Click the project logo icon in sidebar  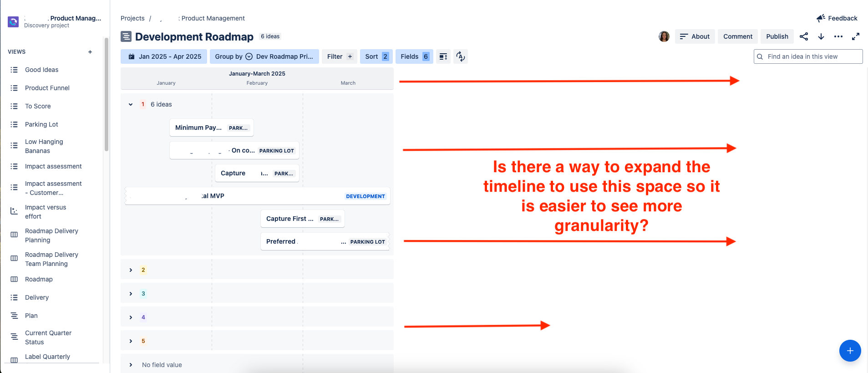coord(13,21)
